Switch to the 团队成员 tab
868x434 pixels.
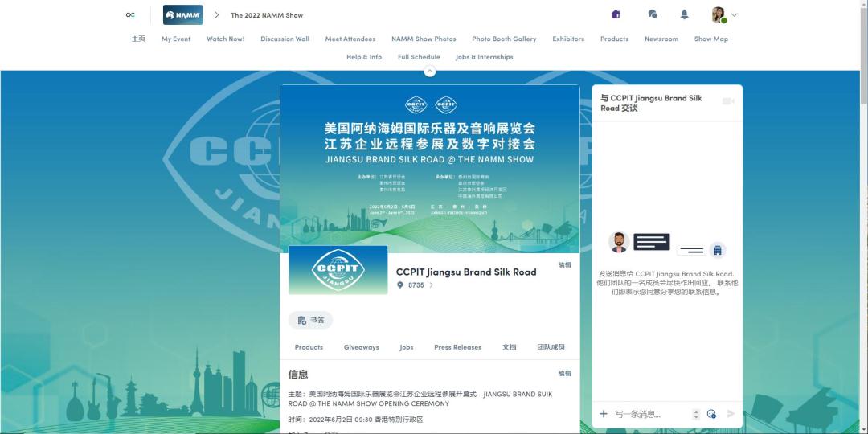(x=551, y=347)
